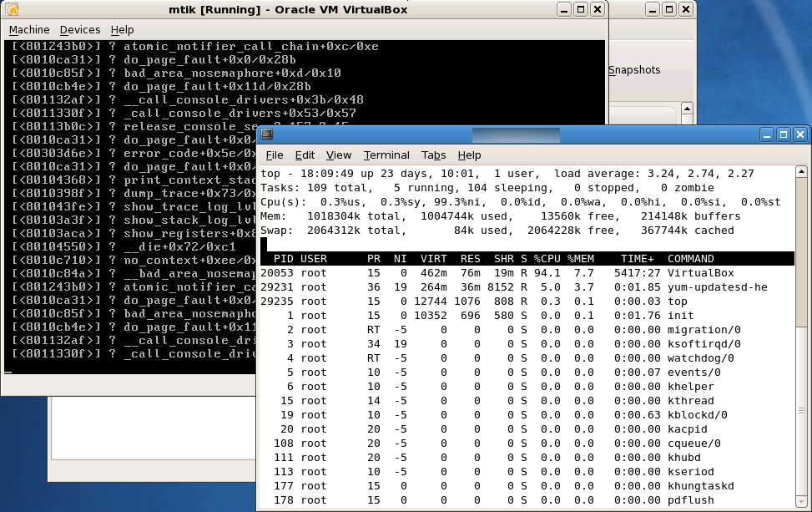Click the events/0 process name

694,373
